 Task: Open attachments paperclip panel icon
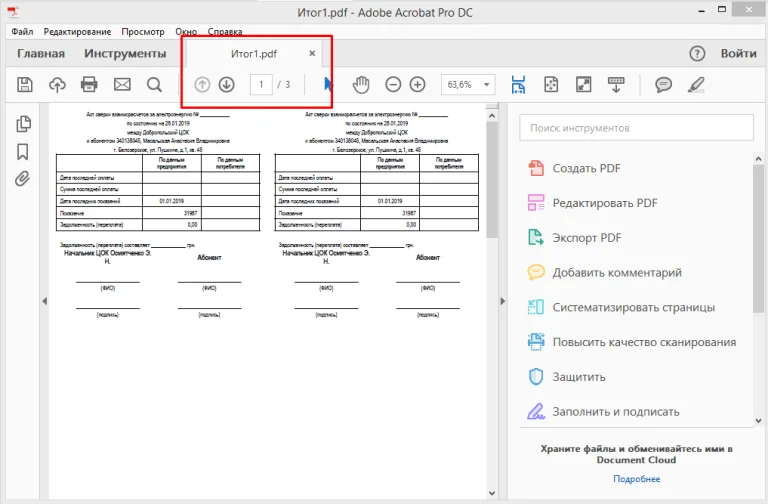pyautogui.click(x=22, y=179)
